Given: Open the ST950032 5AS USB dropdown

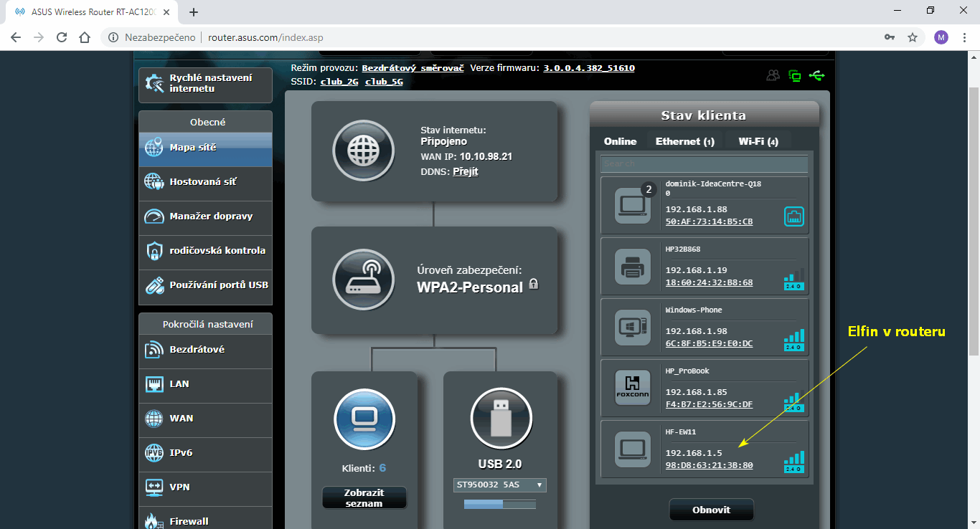Looking at the screenshot, I should 500,485.
